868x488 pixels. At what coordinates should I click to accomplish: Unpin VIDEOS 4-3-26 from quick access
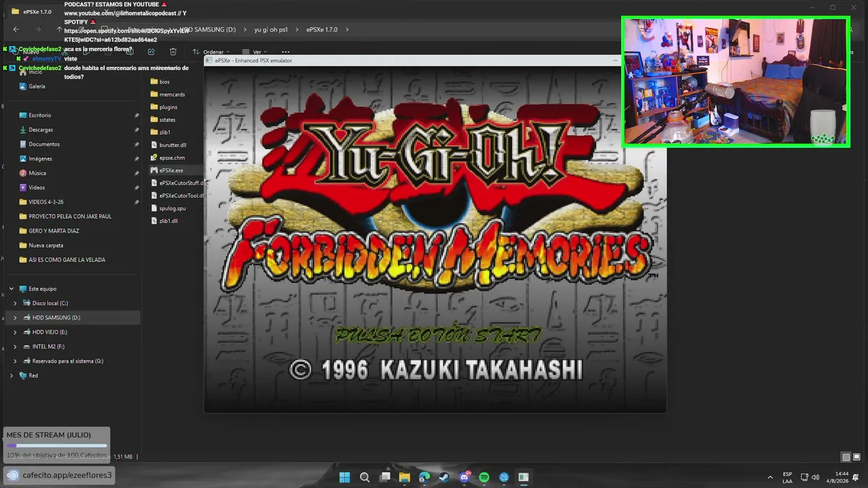point(137,202)
